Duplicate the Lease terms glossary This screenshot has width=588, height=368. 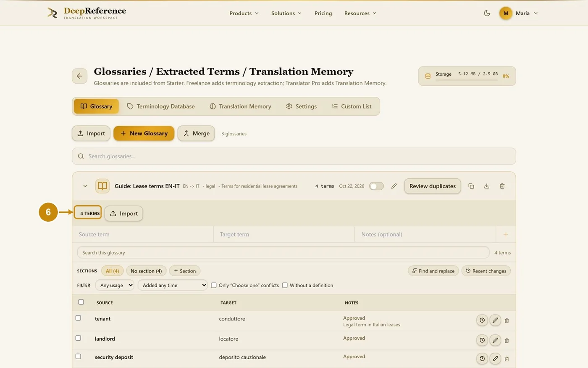471,186
